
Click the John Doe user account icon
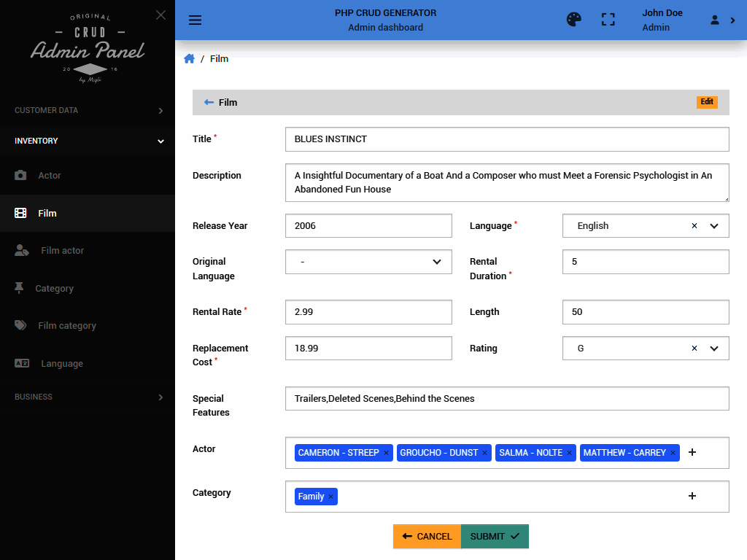coord(713,20)
